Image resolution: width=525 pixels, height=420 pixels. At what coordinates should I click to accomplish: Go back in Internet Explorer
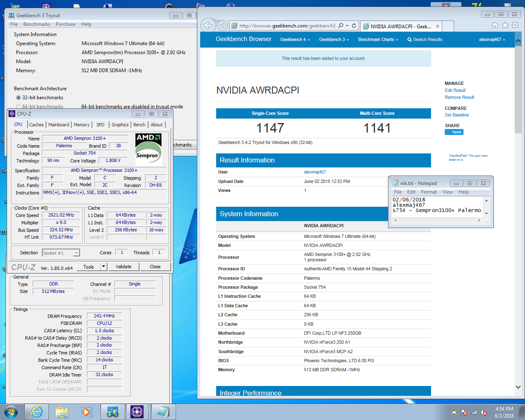[208, 25]
